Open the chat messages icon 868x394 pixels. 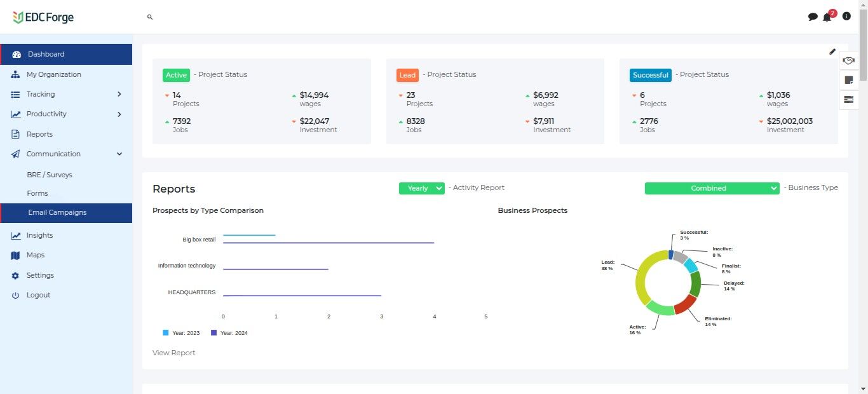point(813,17)
